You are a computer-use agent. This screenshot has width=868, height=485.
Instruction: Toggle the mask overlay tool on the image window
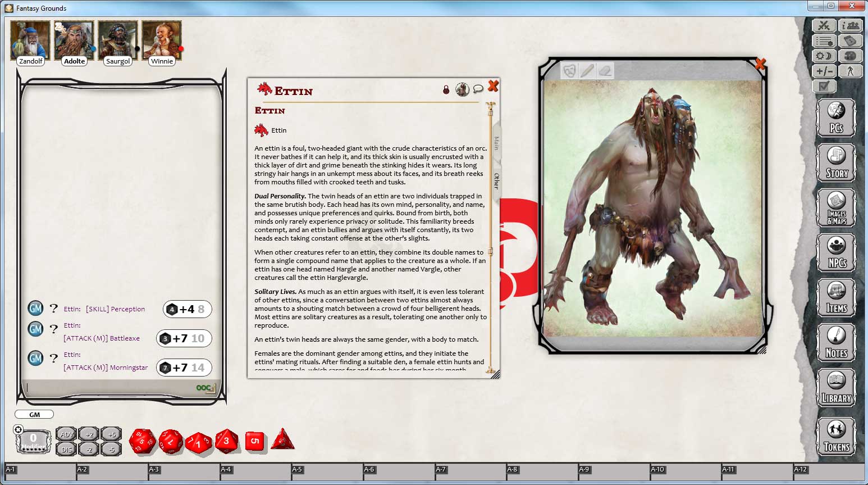tap(569, 70)
